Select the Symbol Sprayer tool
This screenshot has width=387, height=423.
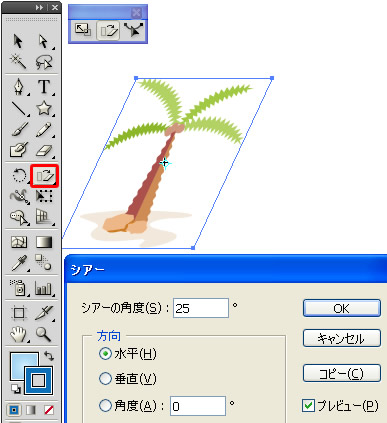pyautogui.click(x=19, y=288)
